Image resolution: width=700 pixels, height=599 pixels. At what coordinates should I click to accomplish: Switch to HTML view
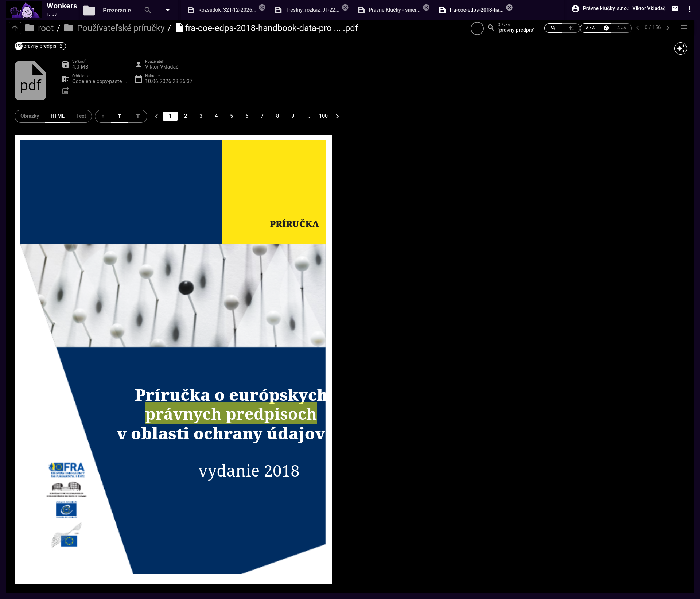58,116
